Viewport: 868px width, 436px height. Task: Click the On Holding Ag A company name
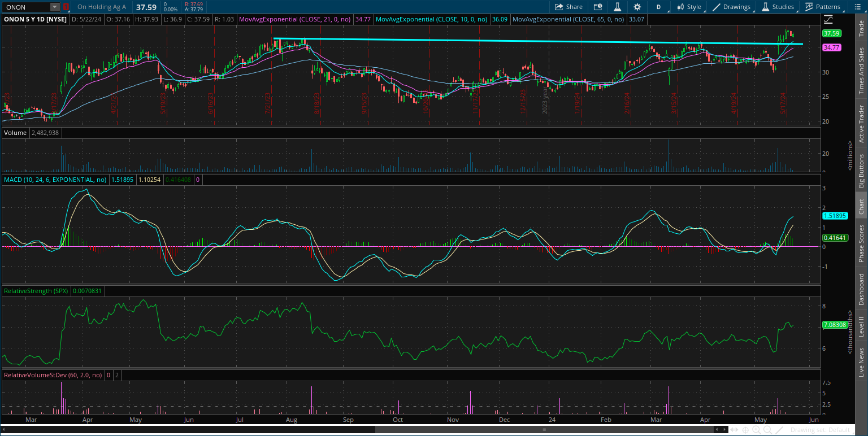pyautogui.click(x=102, y=7)
